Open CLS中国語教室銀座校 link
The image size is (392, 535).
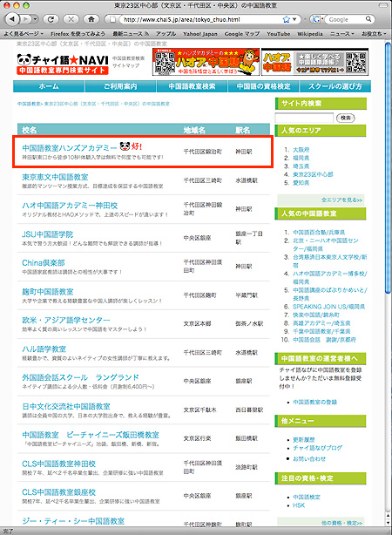[x=58, y=492]
